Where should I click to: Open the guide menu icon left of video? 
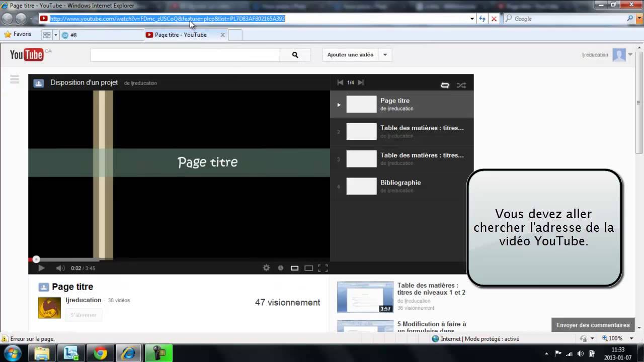click(15, 79)
